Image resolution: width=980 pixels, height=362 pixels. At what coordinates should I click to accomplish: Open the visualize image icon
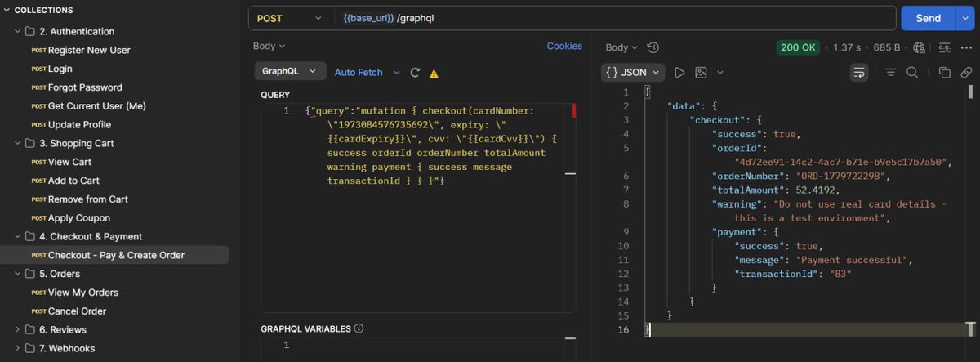[x=701, y=72]
